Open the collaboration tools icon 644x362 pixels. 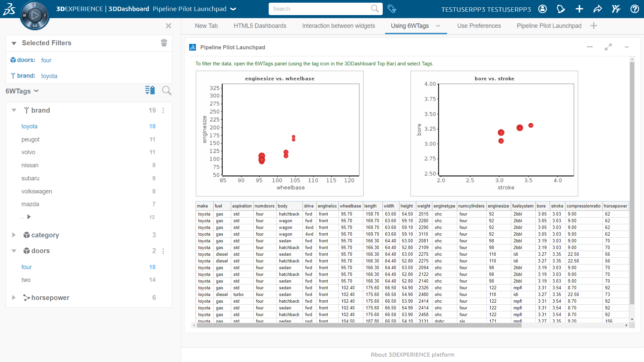point(616,9)
